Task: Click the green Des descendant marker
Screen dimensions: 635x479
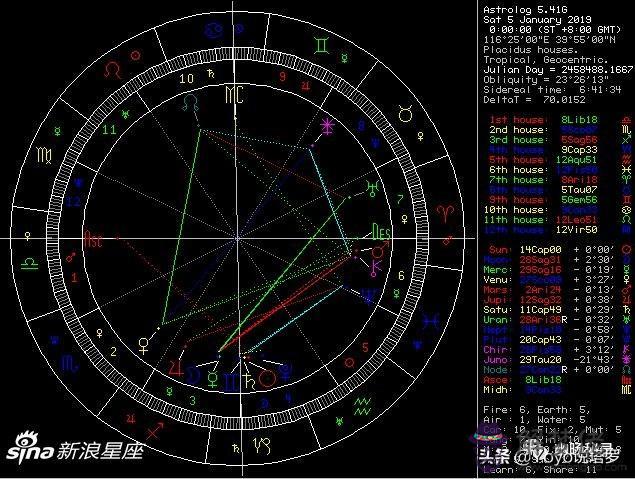Action: click(x=381, y=232)
